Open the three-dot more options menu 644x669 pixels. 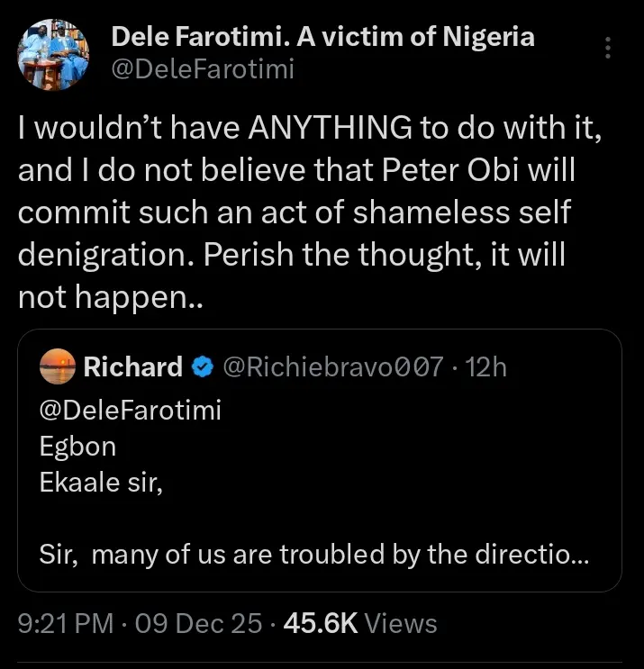coord(609,49)
